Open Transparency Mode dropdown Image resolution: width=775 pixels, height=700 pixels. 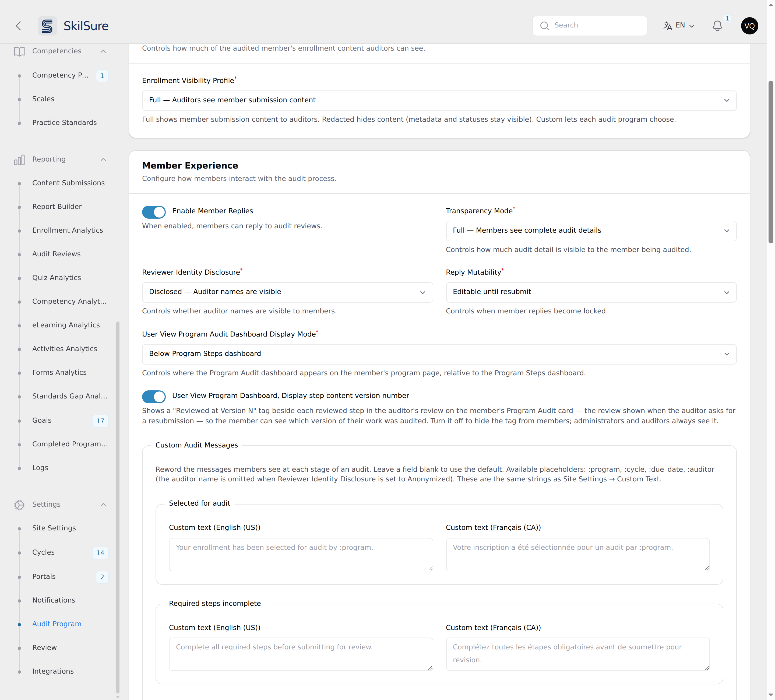pyautogui.click(x=591, y=231)
